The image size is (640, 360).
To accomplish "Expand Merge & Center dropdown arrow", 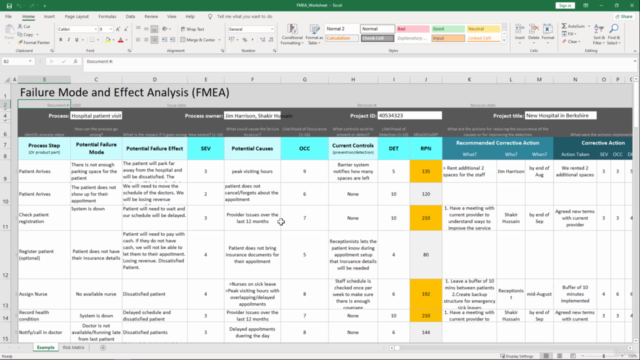I will (x=220, y=40).
